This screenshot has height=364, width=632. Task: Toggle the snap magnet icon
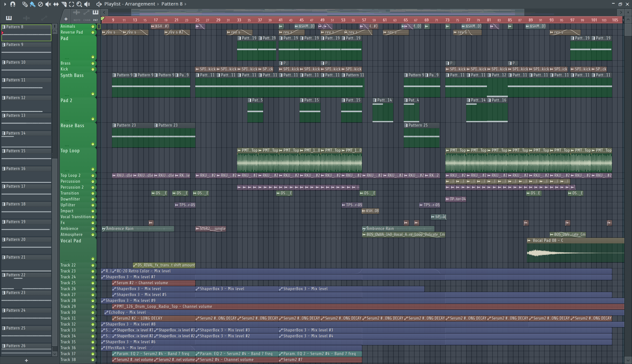click(x=13, y=4)
